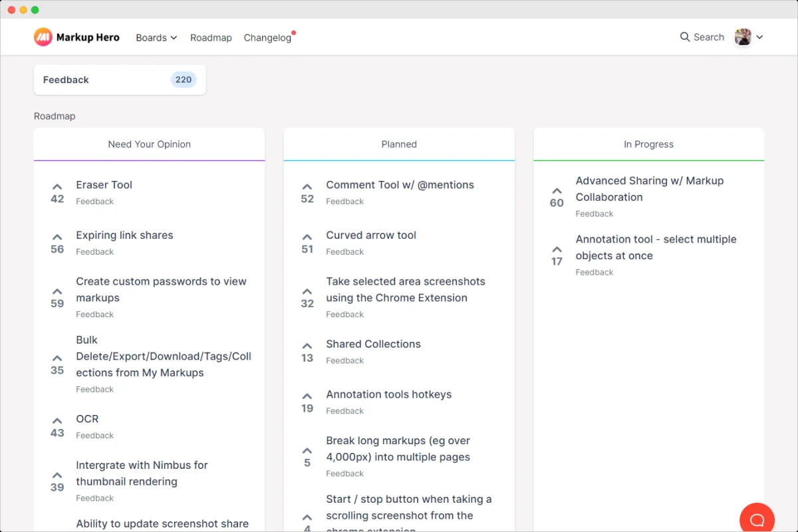Open the Changelog nav item

(267, 38)
